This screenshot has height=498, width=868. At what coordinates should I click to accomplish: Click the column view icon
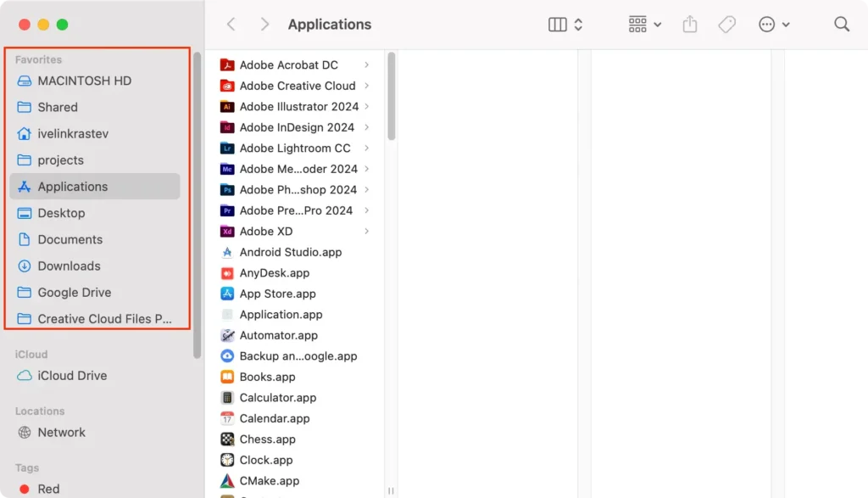(559, 24)
